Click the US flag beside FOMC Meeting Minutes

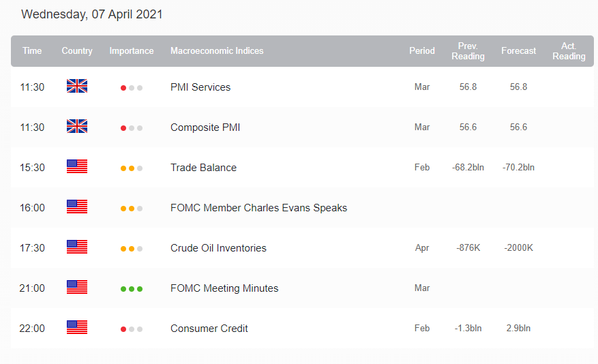point(77,288)
